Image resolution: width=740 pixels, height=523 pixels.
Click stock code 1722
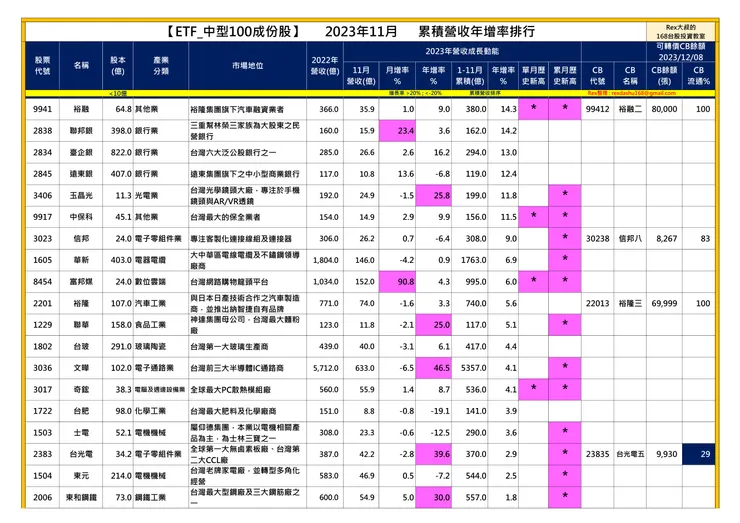42,411
